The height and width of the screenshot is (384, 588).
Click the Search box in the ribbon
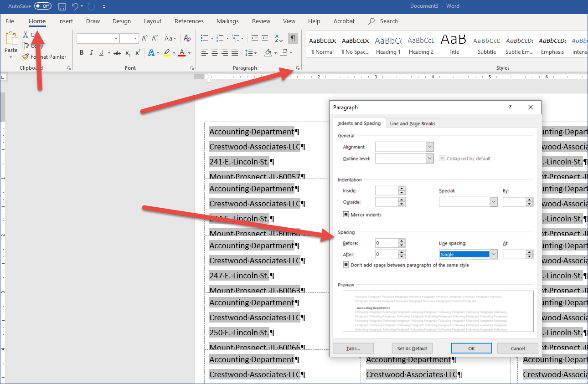click(x=384, y=21)
